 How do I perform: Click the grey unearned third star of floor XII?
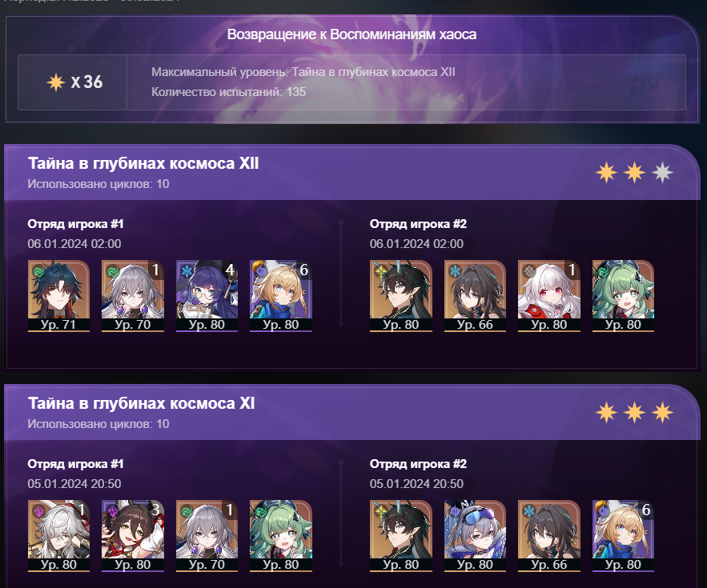tap(662, 173)
